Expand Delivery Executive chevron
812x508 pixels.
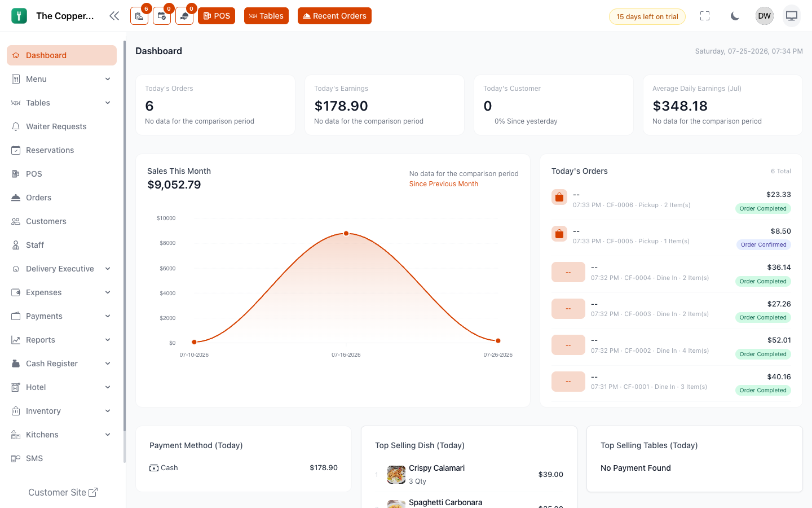108,269
